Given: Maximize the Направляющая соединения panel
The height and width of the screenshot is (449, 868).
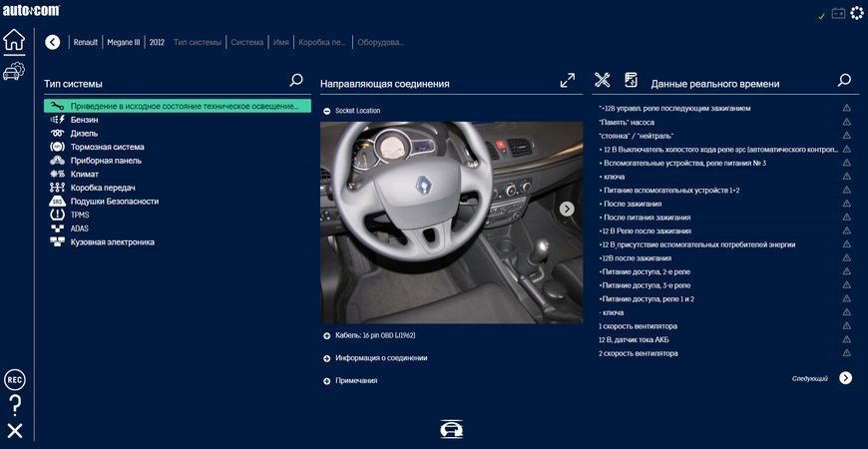Looking at the screenshot, I should click(568, 80).
